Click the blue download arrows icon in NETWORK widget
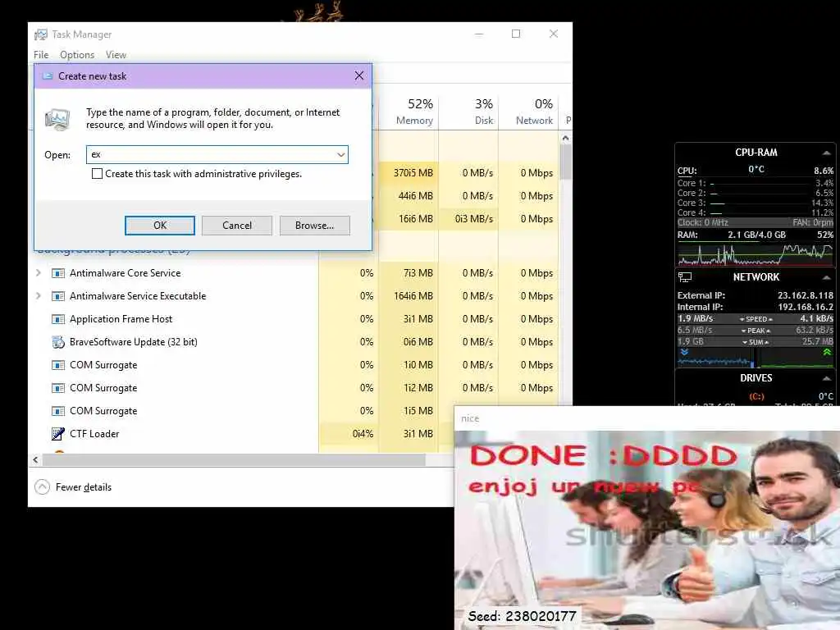This screenshot has width=840, height=630. [x=684, y=352]
